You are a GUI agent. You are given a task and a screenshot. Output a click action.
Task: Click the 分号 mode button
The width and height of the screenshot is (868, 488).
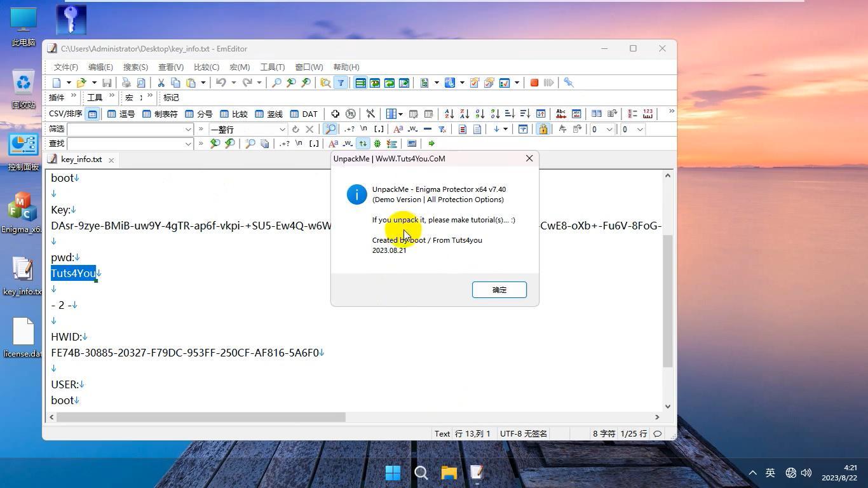pyautogui.click(x=198, y=114)
